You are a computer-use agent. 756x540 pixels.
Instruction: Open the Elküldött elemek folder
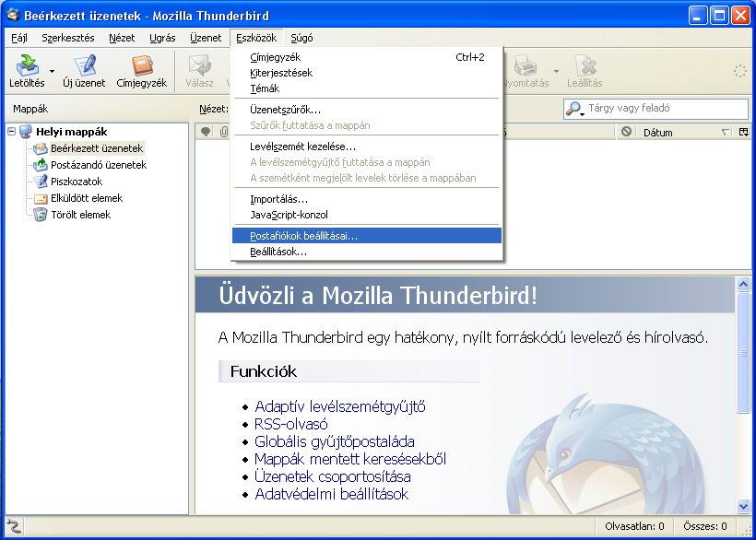pos(87,198)
